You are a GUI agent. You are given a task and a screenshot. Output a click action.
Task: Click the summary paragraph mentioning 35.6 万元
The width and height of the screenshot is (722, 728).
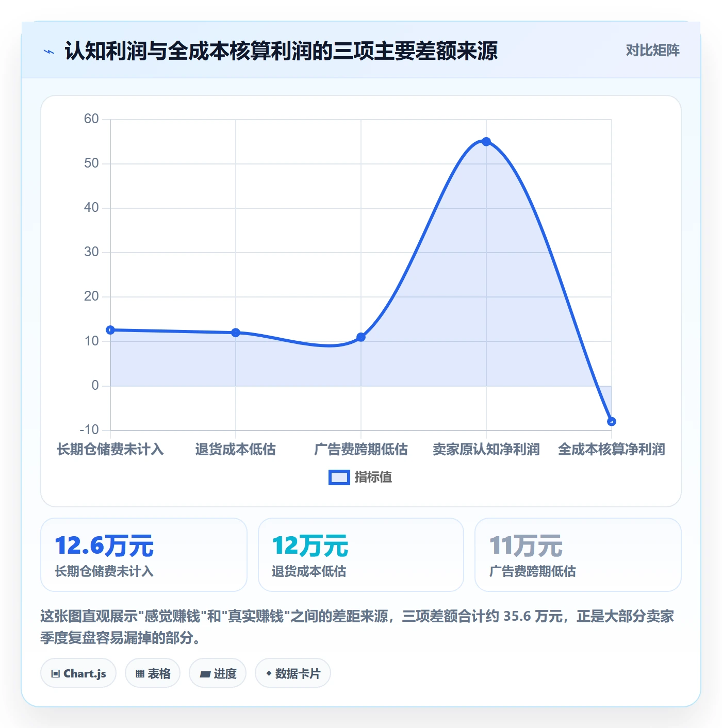357,627
